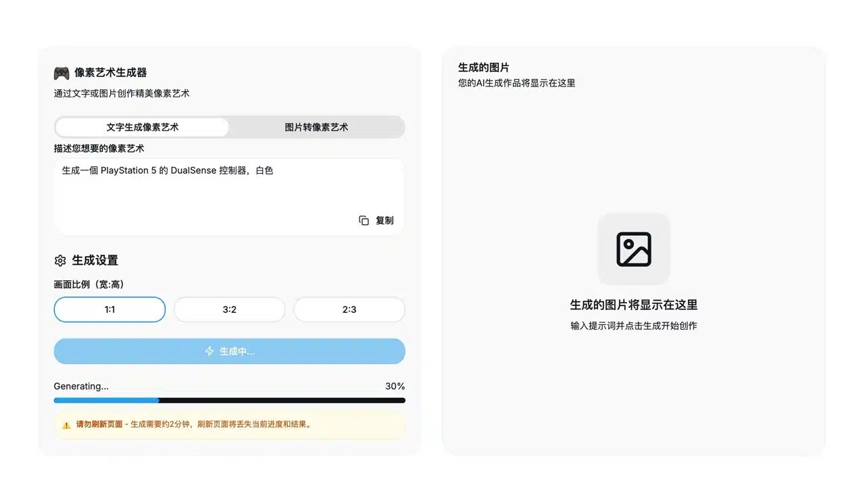Switch to the 文字生成像素艺术 tab
865x504 pixels.
(x=142, y=127)
